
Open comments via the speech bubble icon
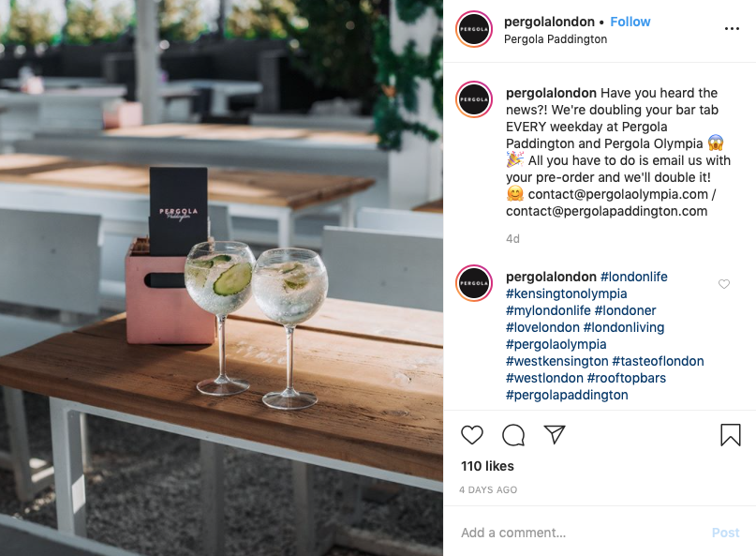pyautogui.click(x=513, y=435)
